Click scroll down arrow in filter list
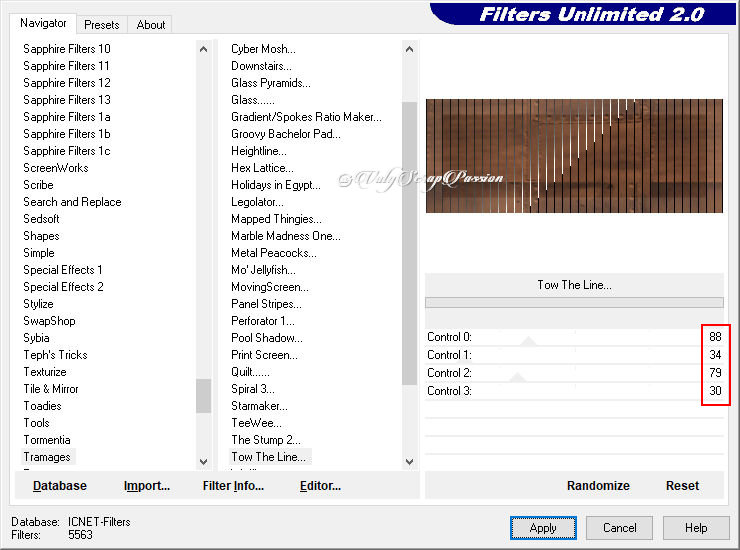Screen dimensions: 740x550 408,461
